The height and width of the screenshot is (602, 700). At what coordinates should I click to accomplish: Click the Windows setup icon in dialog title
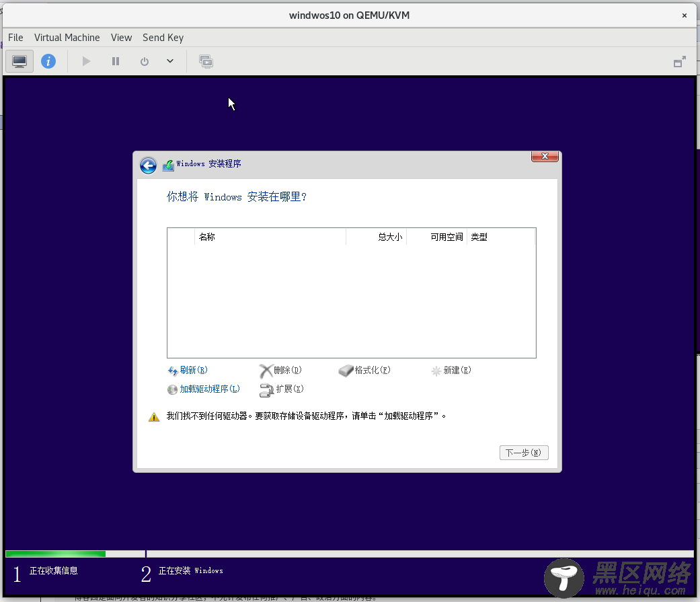(x=168, y=165)
